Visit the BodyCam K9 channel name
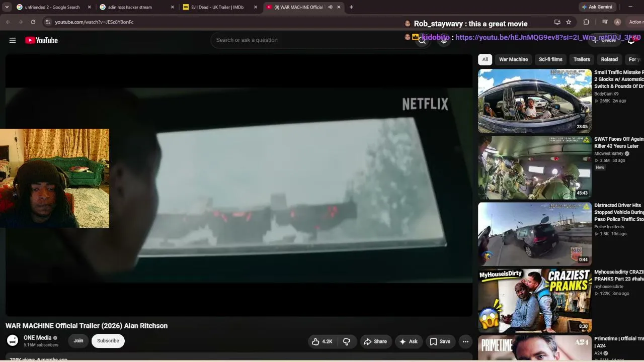 [x=606, y=94]
